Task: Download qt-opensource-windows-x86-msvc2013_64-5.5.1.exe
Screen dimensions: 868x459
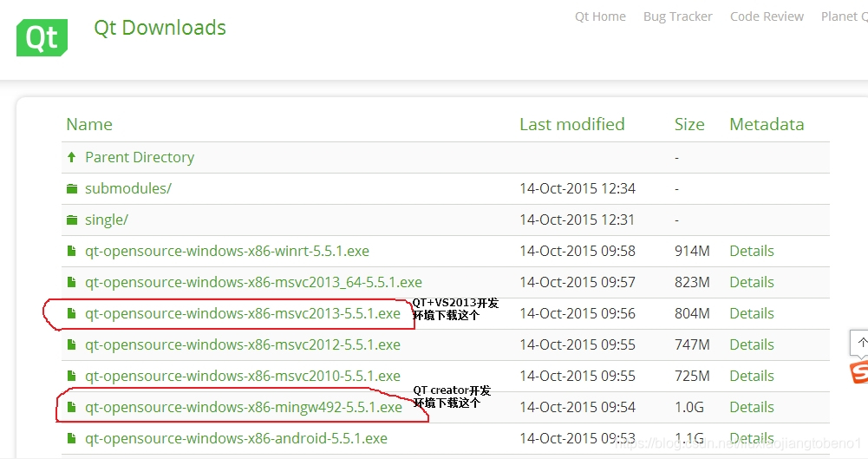Action: coord(253,282)
